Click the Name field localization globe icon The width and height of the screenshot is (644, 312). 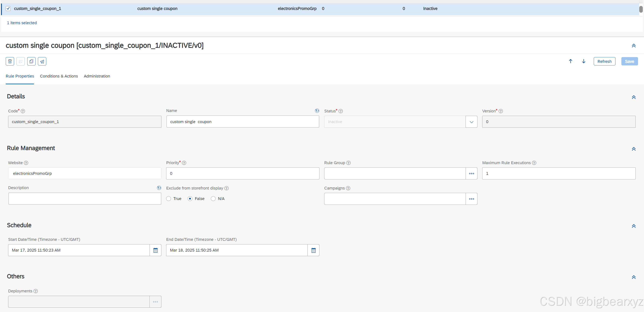pyautogui.click(x=317, y=111)
